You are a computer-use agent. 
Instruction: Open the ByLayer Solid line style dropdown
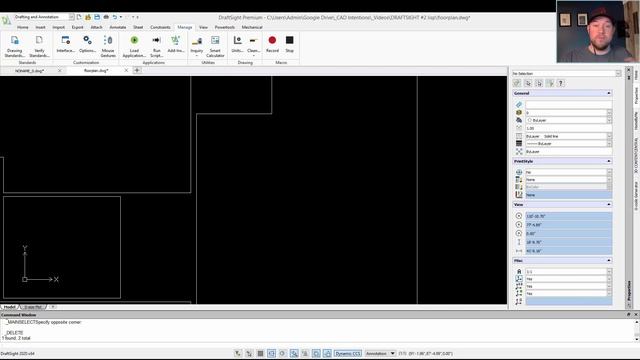point(609,136)
